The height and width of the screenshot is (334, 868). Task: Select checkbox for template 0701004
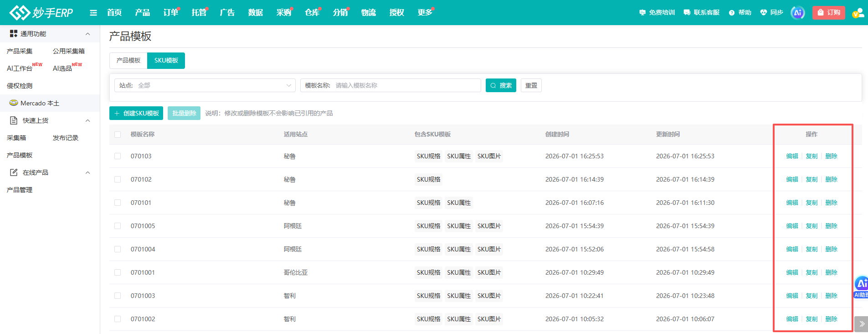point(118,249)
